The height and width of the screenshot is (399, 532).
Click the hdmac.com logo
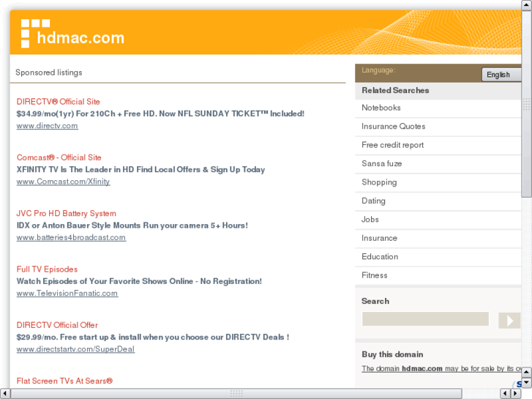(72, 34)
